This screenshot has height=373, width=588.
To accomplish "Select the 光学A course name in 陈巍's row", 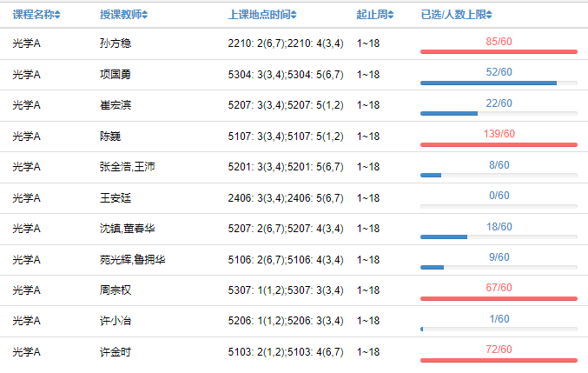I will (x=27, y=137).
